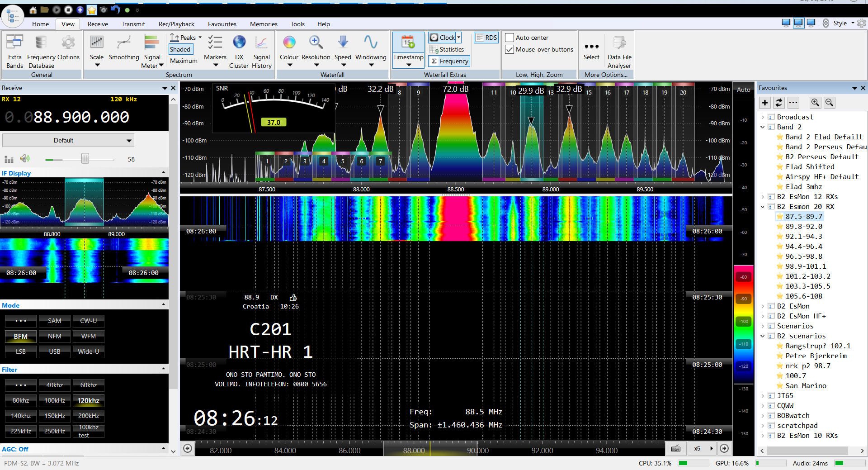Open the Frequency Database icon
868x470 pixels.
(x=41, y=43)
